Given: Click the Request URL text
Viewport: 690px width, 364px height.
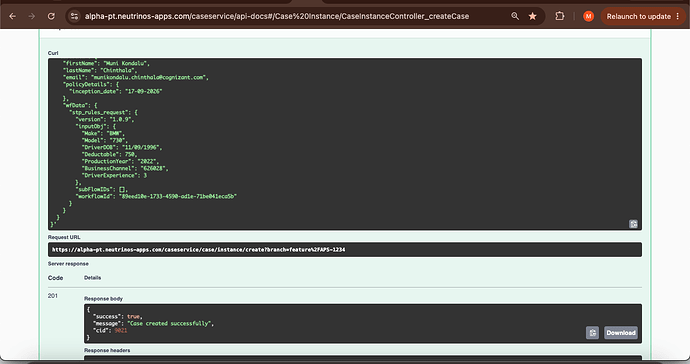Looking at the screenshot, I should (198, 250).
